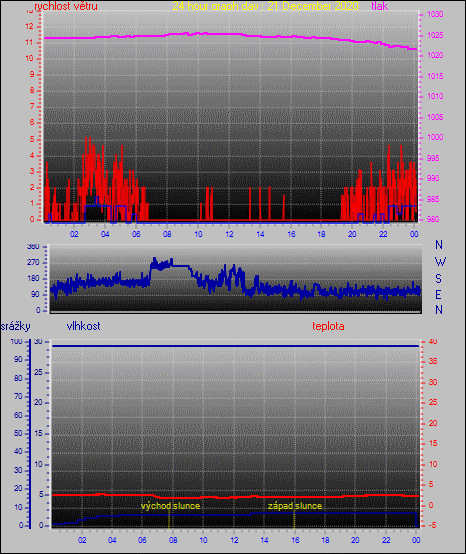Click the 1025 value on pressure axis
Image resolution: width=466 pixels, height=554 pixels.
point(435,35)
